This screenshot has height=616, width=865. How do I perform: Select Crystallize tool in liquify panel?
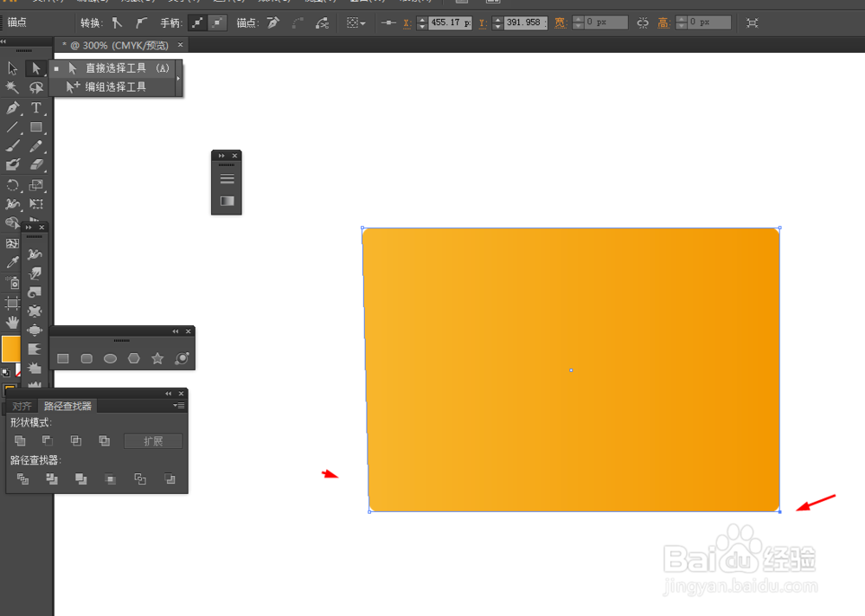click(35, 368)
